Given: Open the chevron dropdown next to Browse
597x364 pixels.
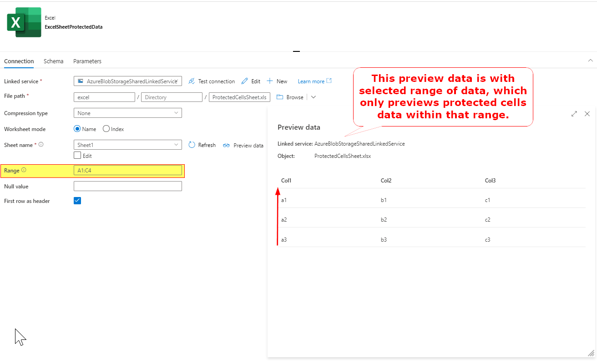Looking at the screenshot, I should (x=313, y=97).
